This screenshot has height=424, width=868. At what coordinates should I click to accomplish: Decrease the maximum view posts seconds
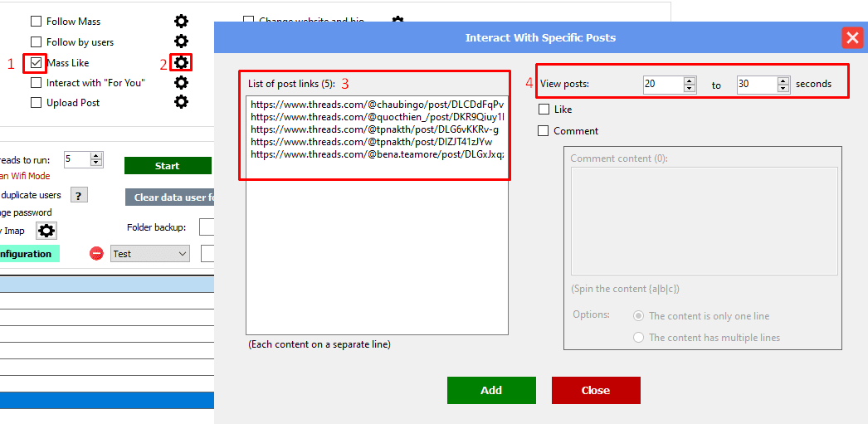[783, 89]
